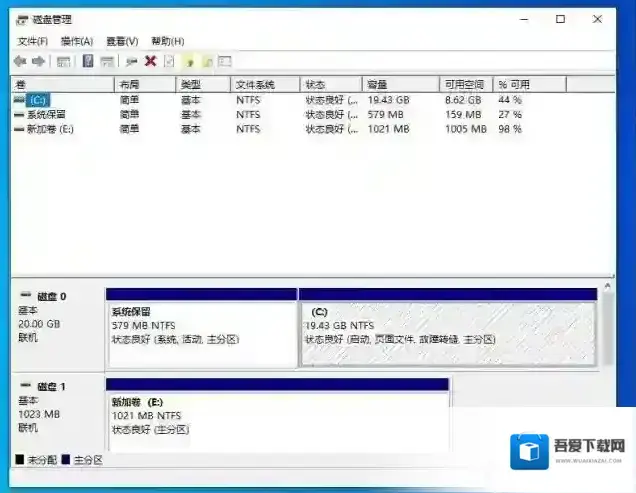Click the drive icon beside 新加卷 (E:) row

click(19, 129)
